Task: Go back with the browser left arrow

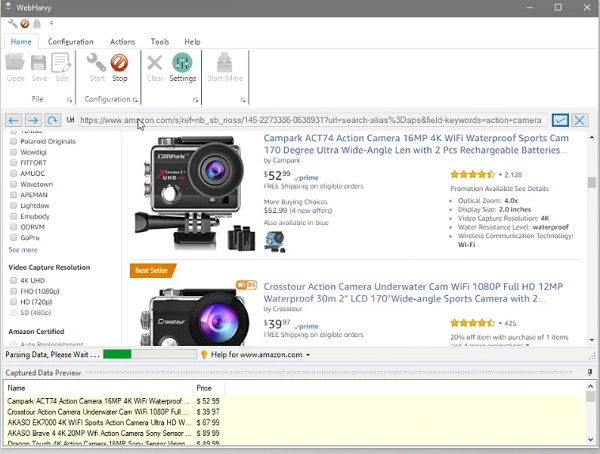Action: click(14, 120)
